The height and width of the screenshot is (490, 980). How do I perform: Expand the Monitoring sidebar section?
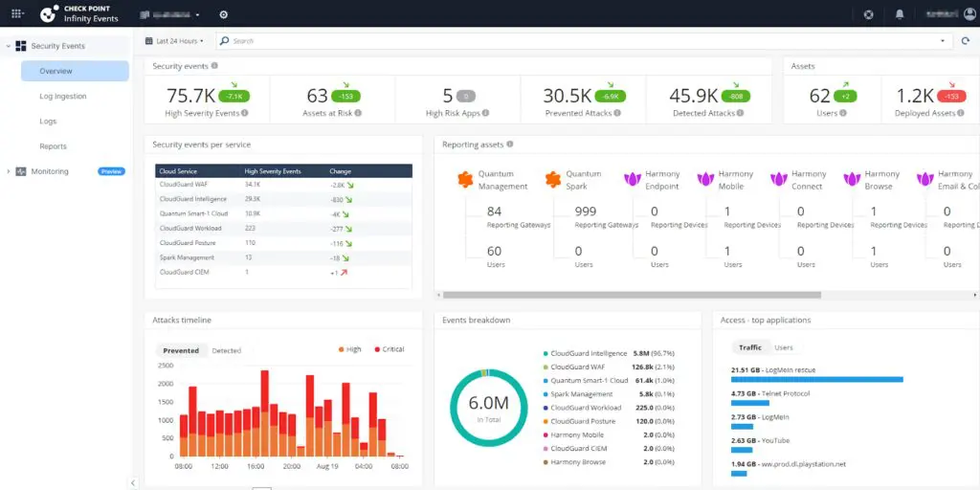click(x=9, y=171)
